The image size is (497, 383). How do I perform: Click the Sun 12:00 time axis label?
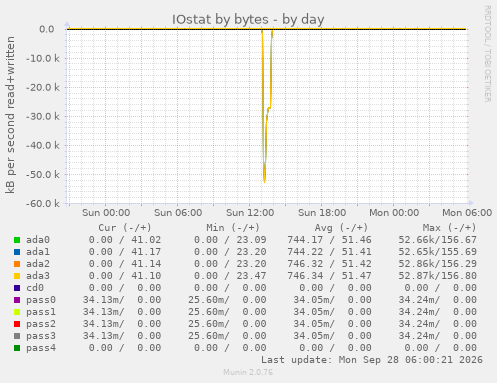250,213
